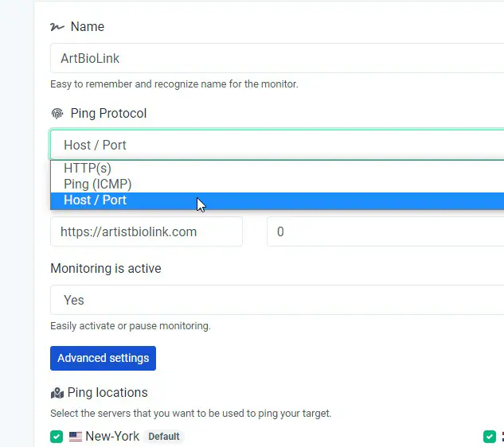Click the Monitoring is active label
The height and width of the screenshot is (447, 504).
click(106, 269)
